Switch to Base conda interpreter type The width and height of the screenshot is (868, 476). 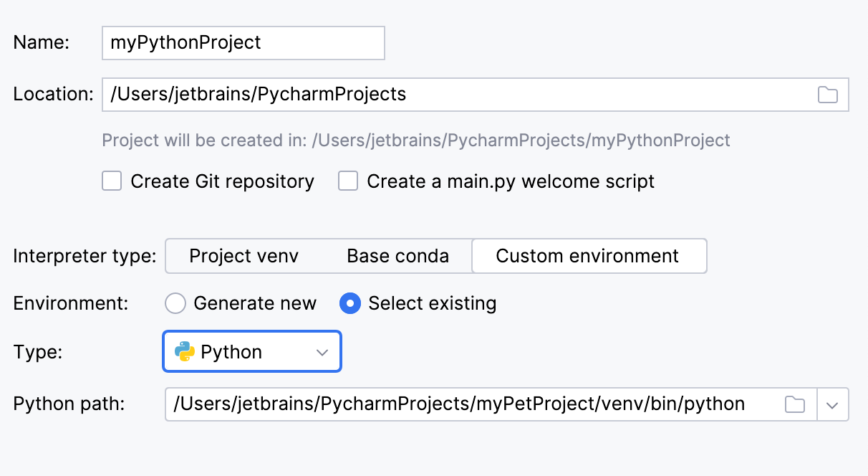click(397, 256)
